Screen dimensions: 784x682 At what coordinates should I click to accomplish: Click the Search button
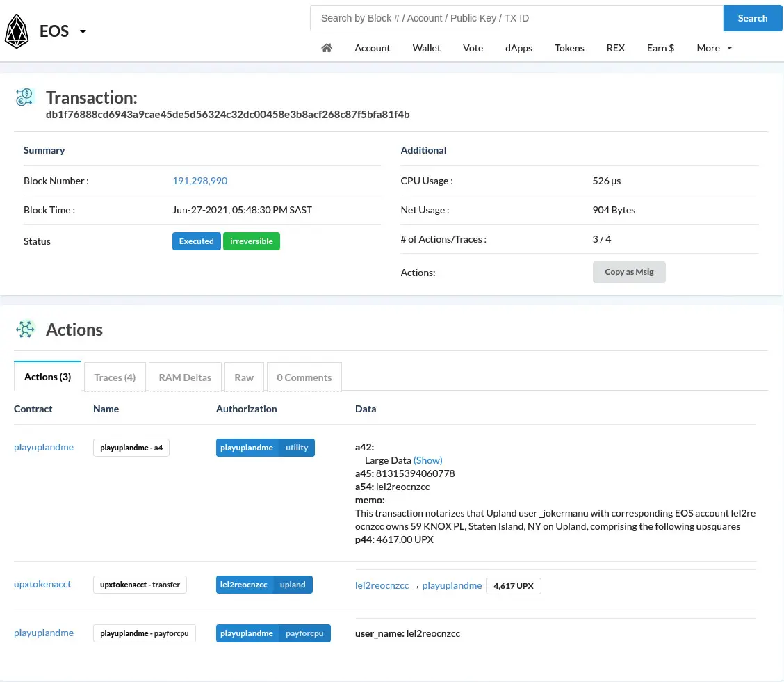pos(753,18)
